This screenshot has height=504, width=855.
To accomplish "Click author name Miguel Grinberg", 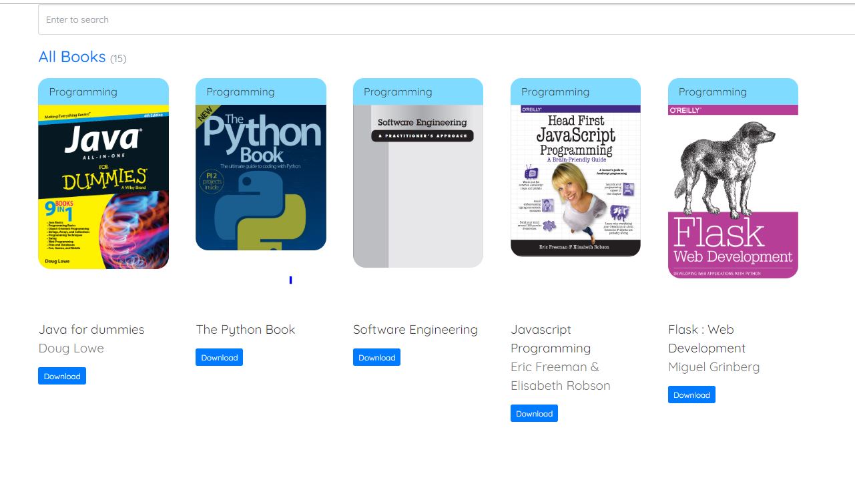I will click(x=714, y=367).
